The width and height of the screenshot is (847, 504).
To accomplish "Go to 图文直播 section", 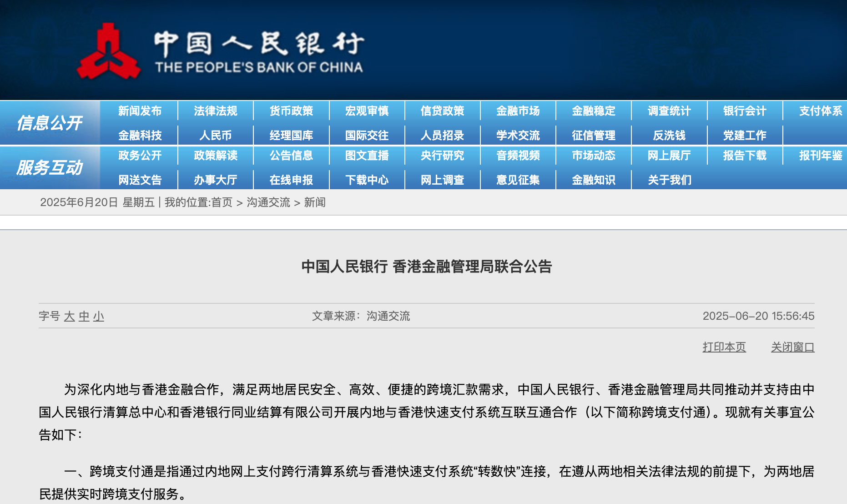I will pyautogui.click(x=367, y=156).
